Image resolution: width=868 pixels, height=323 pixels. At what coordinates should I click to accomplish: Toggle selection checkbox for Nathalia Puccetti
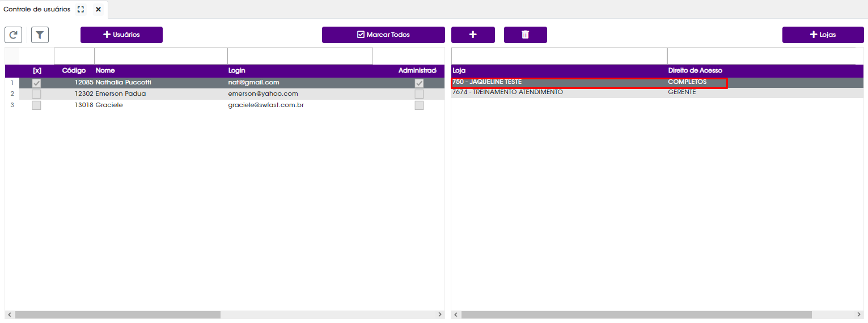click(x=36, y=83)
